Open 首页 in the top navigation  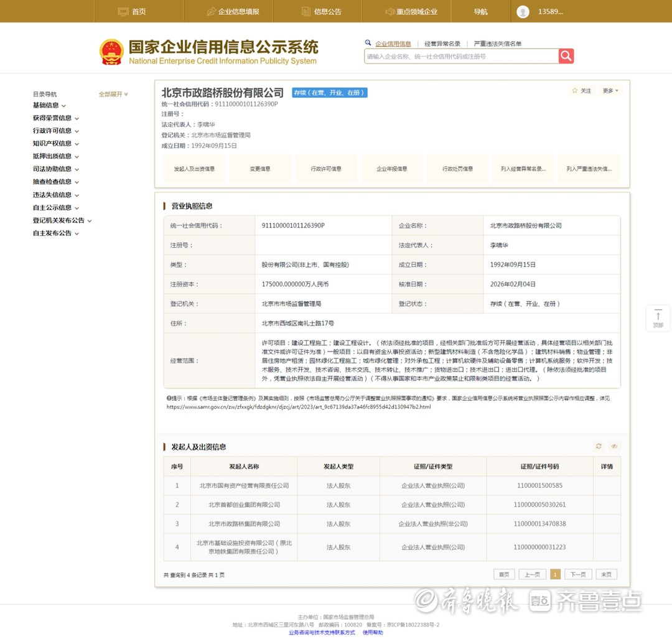click(132, 12)
